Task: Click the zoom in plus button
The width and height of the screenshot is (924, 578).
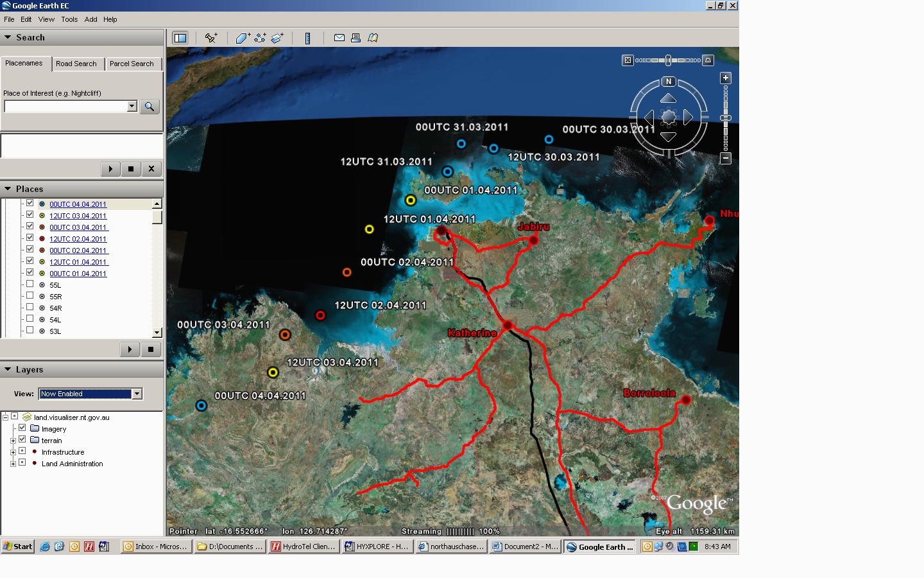Action: 726,78
